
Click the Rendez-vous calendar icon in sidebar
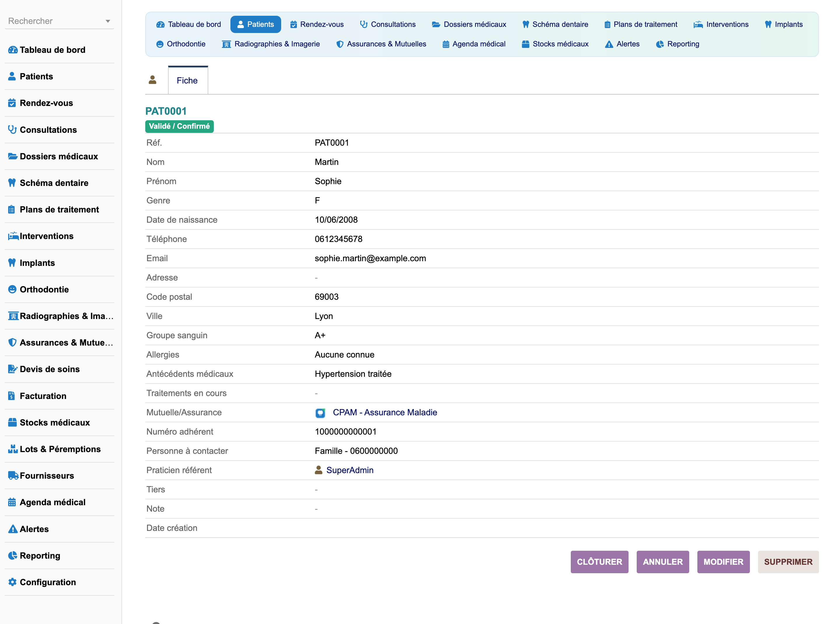coord(12,103)
